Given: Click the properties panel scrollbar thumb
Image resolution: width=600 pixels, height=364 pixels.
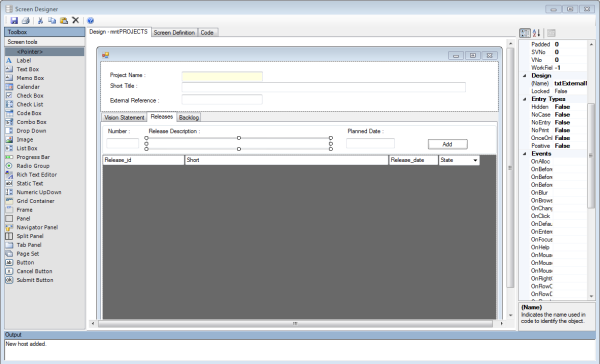Looking at the screenshot, I should tap(591, 156).
